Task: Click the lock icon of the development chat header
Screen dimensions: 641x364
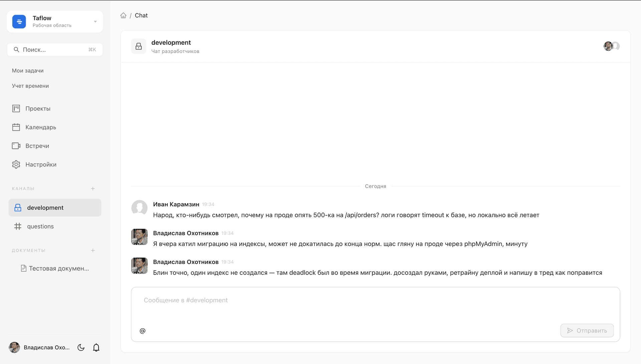Action: (139, 46)
